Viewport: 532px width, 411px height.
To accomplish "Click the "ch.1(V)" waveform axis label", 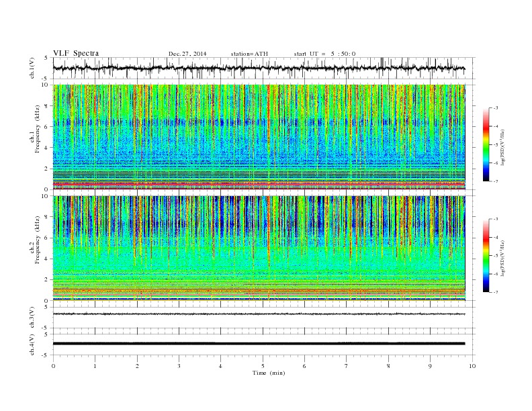I will (x=32, y=68).
